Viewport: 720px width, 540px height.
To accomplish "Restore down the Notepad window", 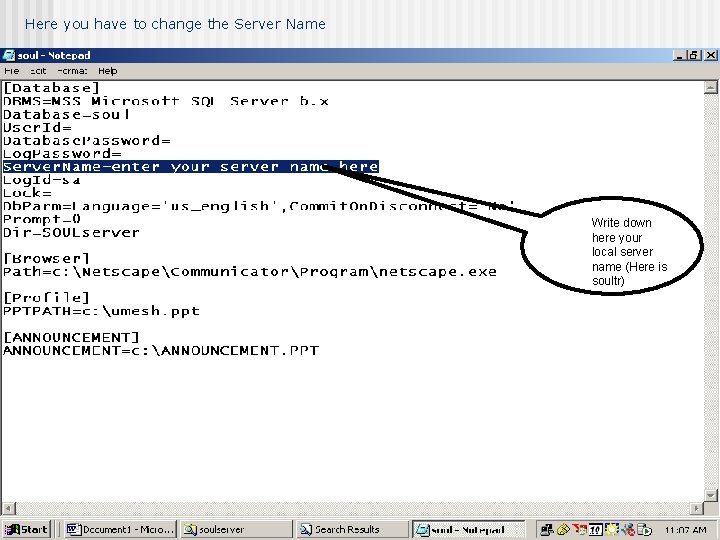I will click(693, 56).
